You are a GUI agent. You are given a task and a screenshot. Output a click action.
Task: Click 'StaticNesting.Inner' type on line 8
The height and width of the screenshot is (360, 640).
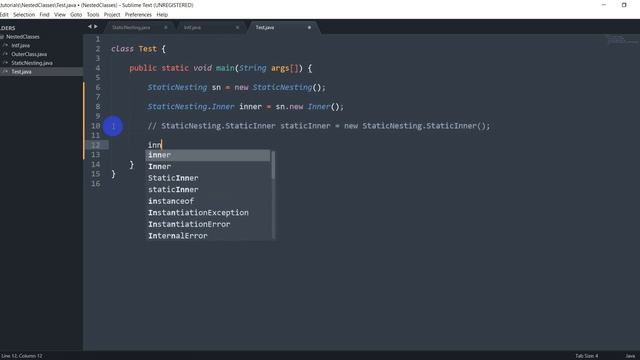[191, 107]
